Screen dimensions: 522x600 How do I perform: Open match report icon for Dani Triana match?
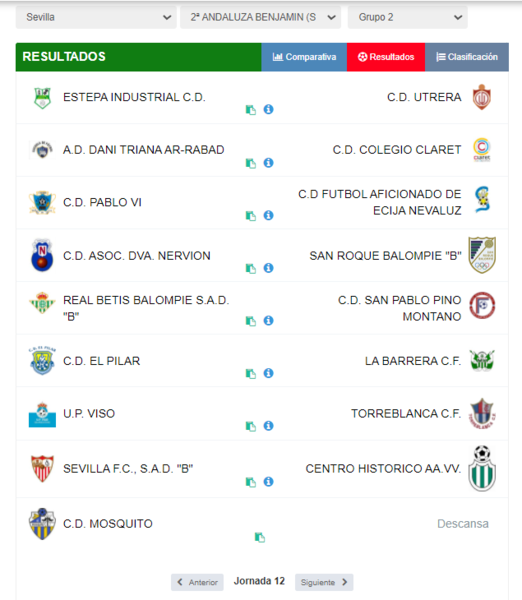pos(251,163)
